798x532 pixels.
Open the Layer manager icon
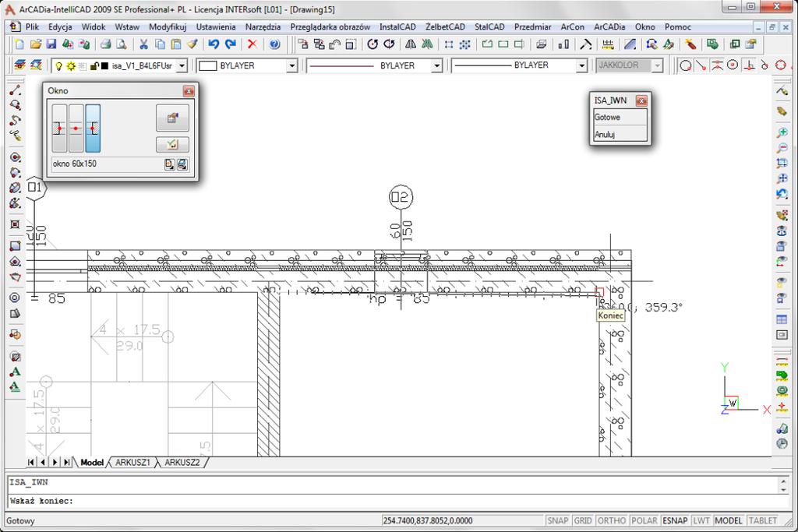pos(19,65)
